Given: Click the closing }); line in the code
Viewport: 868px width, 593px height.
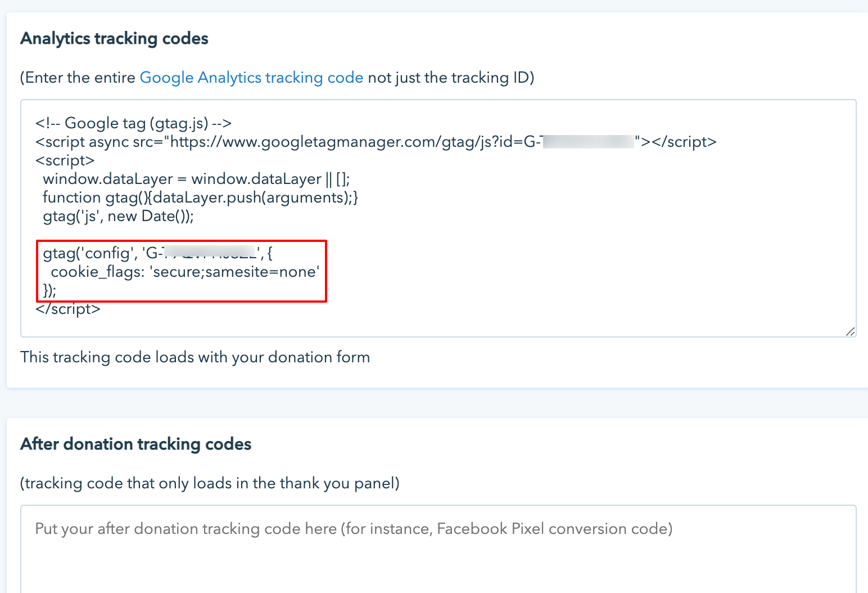Looking at the screenshot, I should (x=49, y=290).
